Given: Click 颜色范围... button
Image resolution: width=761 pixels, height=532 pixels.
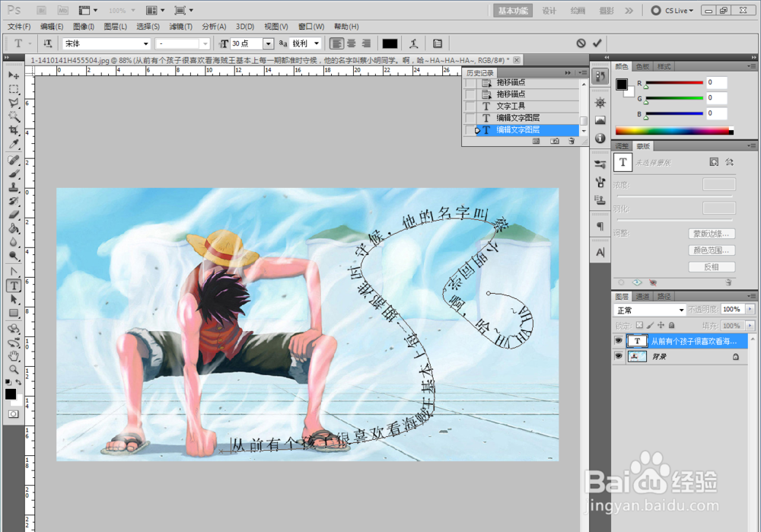Looking at the screenshot, I should click(712, 250).
